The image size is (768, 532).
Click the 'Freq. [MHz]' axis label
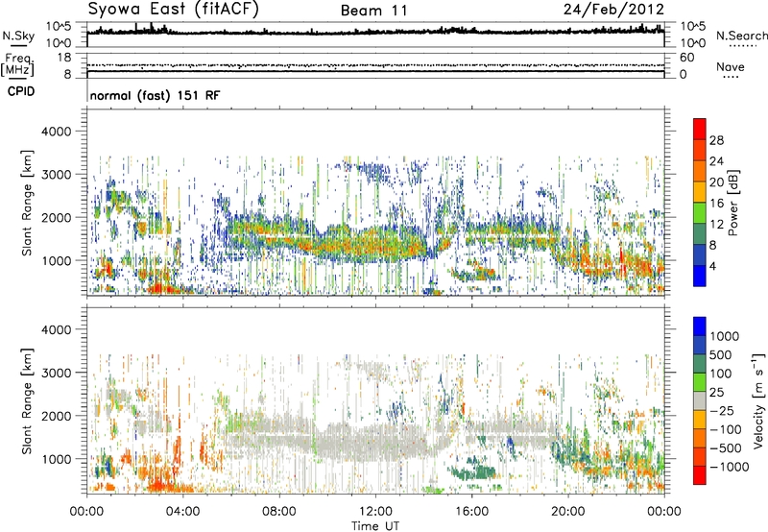[18, 64]
